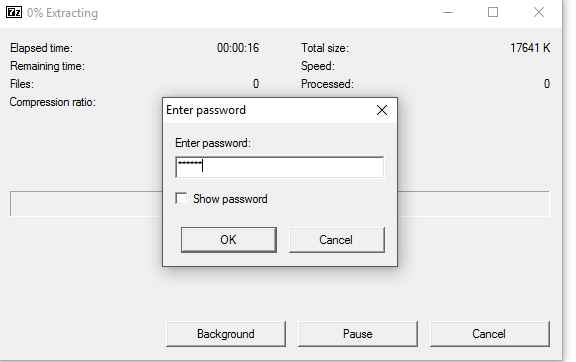
Task: Click the Show password label text
Action: pyautogui.click(x=230, y=199)
